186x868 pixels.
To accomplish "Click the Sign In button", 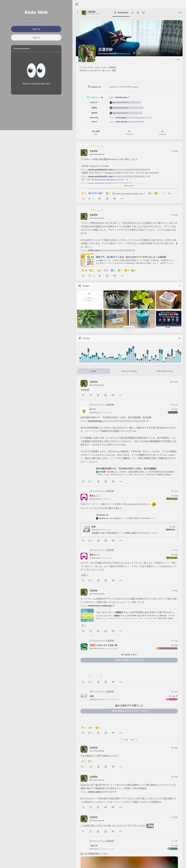I will [36, 37].
